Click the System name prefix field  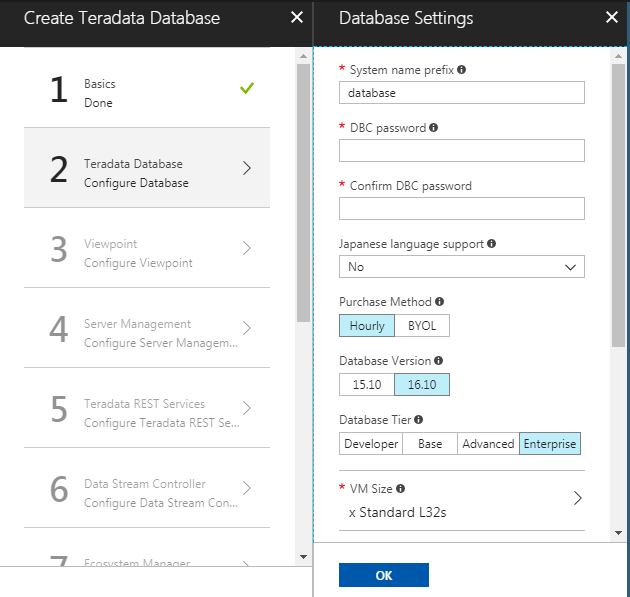click(x=462, y=93)
